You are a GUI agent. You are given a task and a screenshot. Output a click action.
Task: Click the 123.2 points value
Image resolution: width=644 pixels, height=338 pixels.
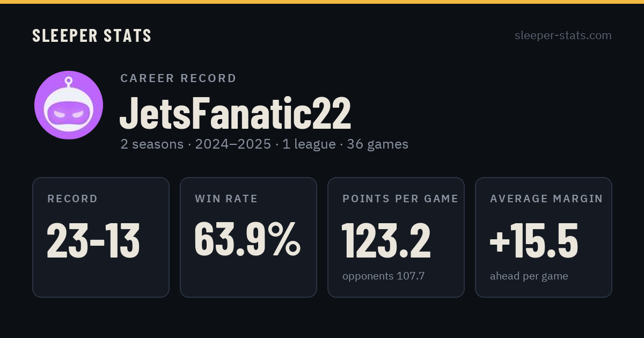pos(386,241)
